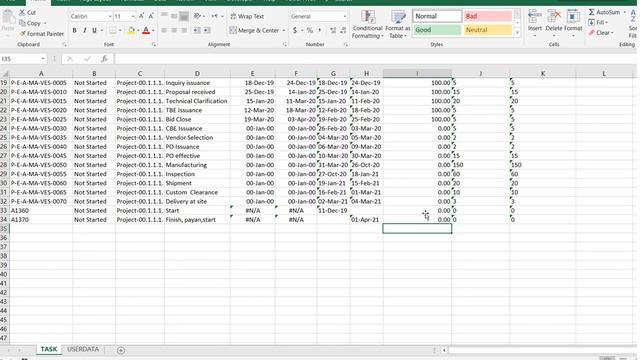Toggle italic formatting
The height and width of the screenshot is (360, 640).
click(x=84, y=30)
